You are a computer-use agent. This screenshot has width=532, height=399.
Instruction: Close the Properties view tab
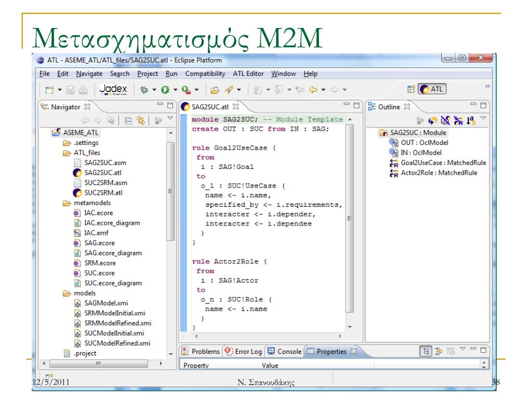pyautogui.click(x=353, y=351)
